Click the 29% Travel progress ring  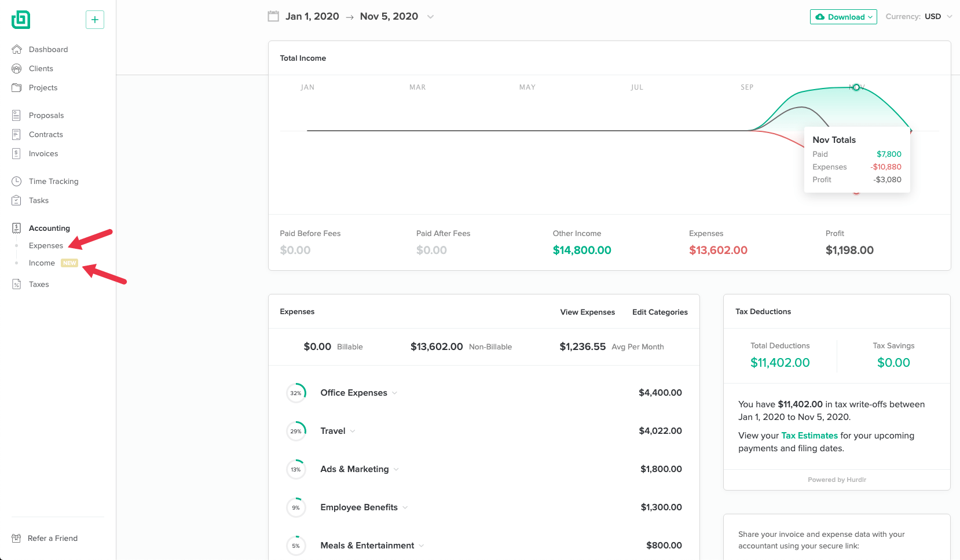point(296,431)
